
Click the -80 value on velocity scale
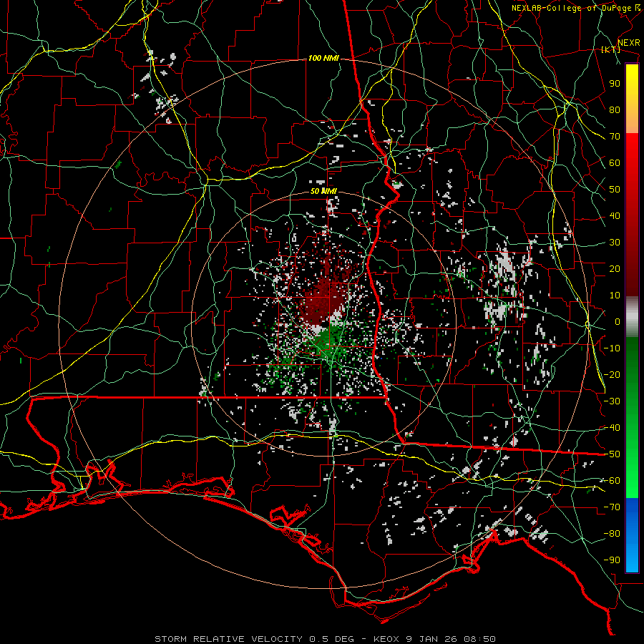point(612,534)
